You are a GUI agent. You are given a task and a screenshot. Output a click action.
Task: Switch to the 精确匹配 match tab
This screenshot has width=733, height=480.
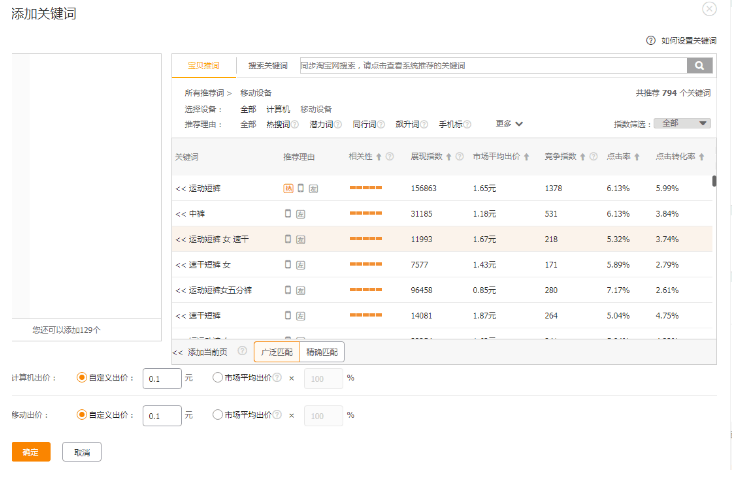[320, 352]
